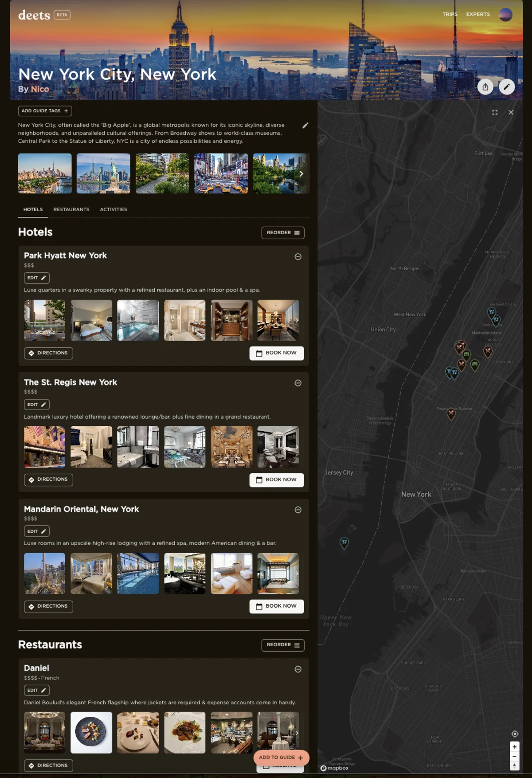532x778 pixels.
Task: Open author Nico's profile link
Action: [x=40, y=89]
